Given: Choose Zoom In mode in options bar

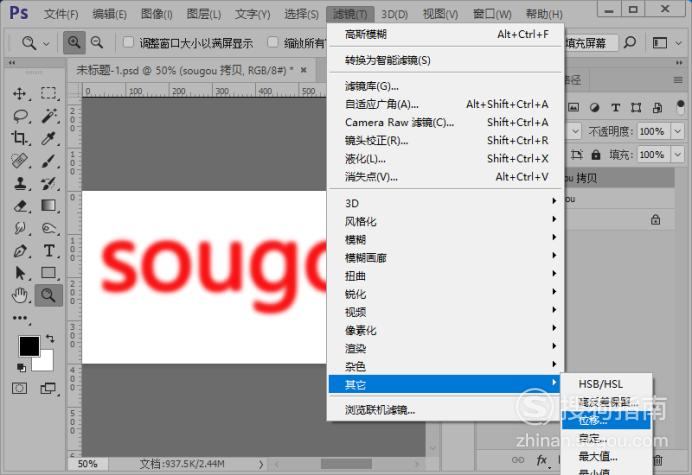Looking at the screenshot, I should [x=74, y=43].
